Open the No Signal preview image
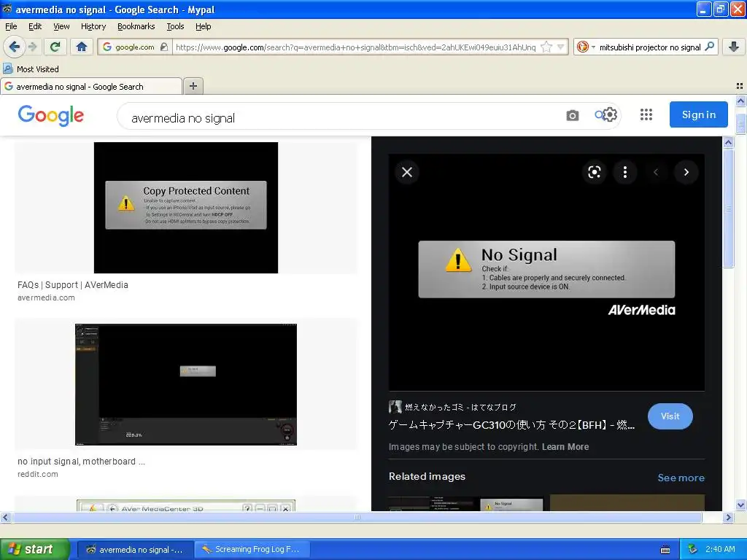The image size is (747, 560). point(546,273)
